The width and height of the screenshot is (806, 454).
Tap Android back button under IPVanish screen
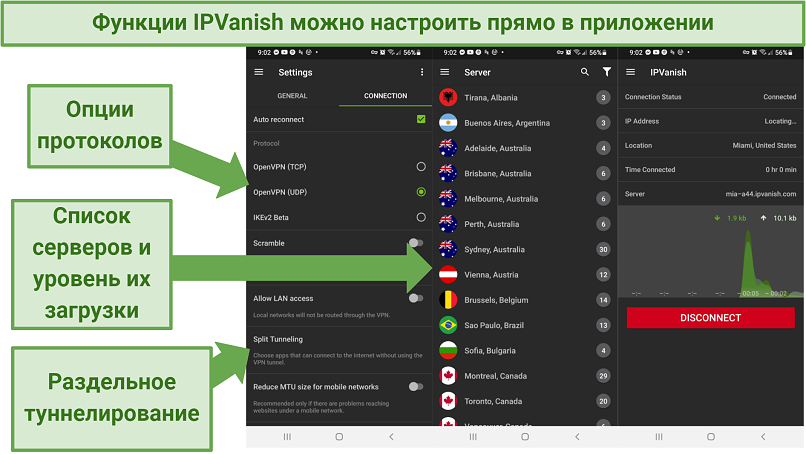(763, 437)
